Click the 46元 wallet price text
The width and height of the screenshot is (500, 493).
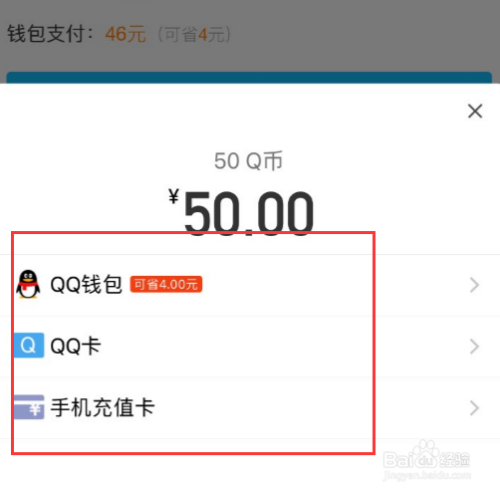tap(125, 34)
